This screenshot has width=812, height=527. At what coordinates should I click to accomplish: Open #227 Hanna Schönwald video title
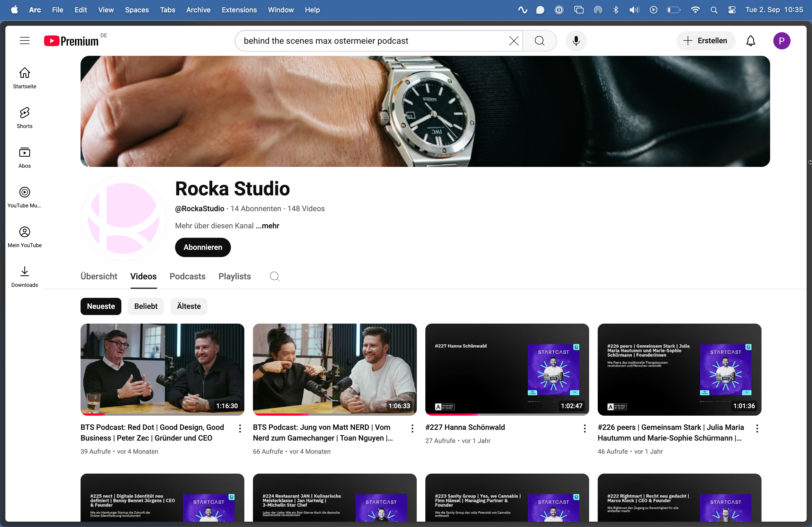pos(465,427)
